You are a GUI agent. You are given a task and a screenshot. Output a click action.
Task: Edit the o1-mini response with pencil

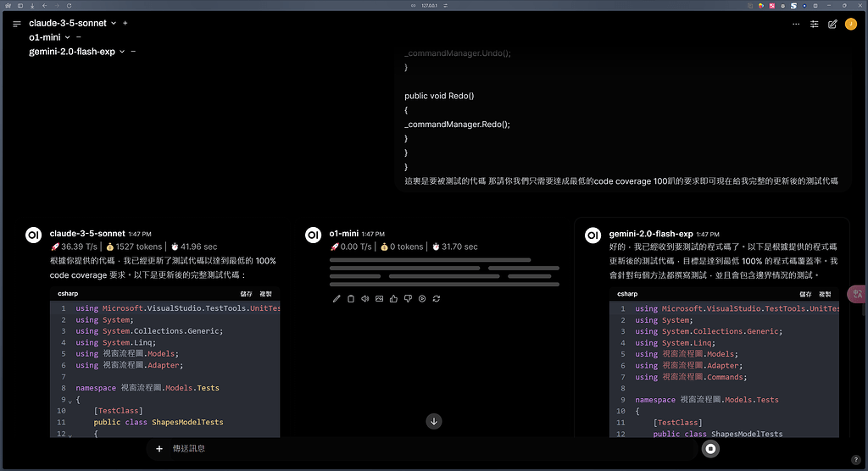coord(337,299)
